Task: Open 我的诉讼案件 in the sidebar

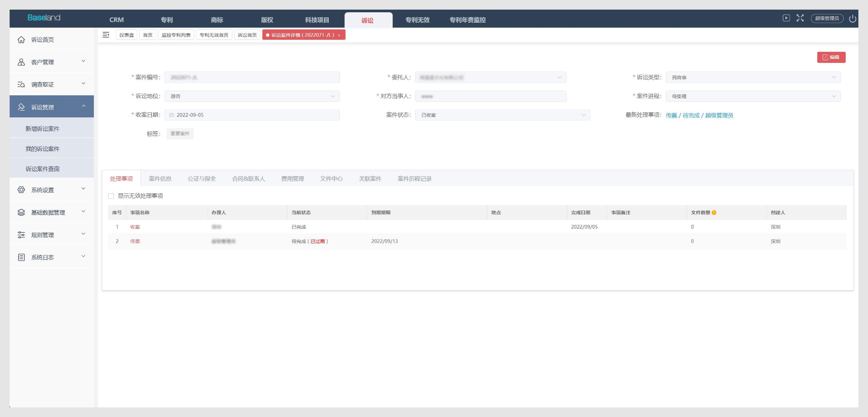Action: point(42,149)
